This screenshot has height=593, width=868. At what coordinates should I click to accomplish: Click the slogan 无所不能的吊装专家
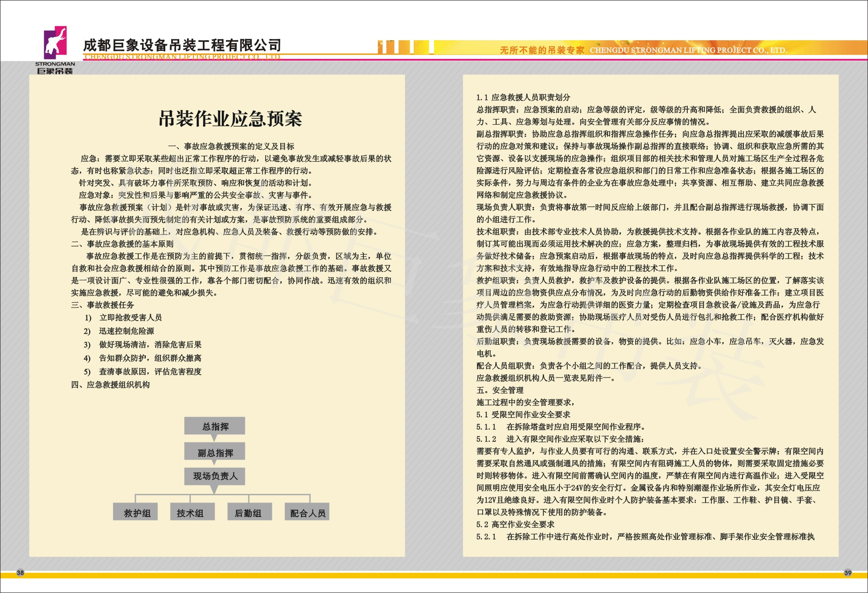point(542,50)
